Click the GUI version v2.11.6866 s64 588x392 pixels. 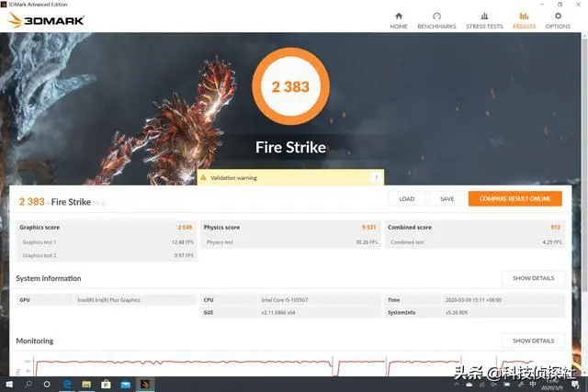pos(277,312)
